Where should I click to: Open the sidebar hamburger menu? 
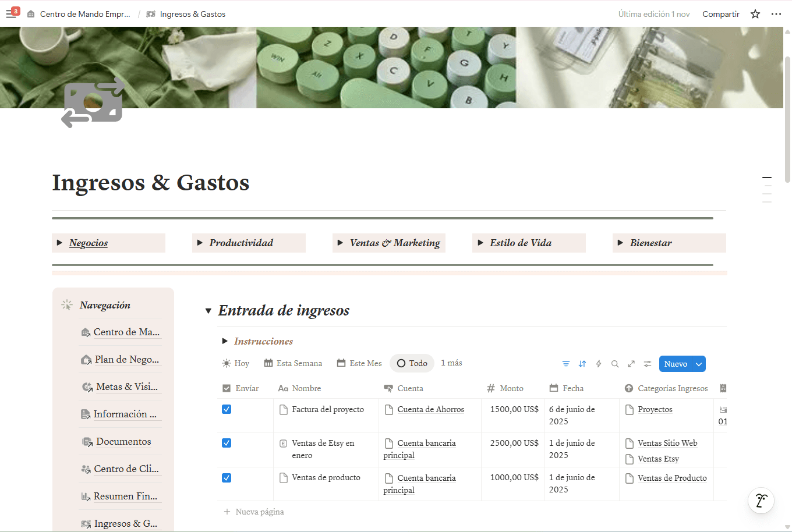tap(11, 14)
